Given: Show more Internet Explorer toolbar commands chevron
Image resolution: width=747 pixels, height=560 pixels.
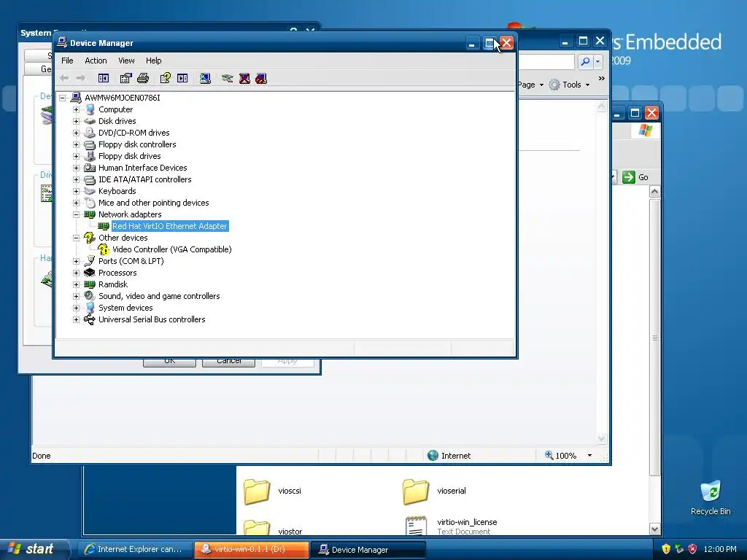Looking at the screenshot, I should [601, 79].
